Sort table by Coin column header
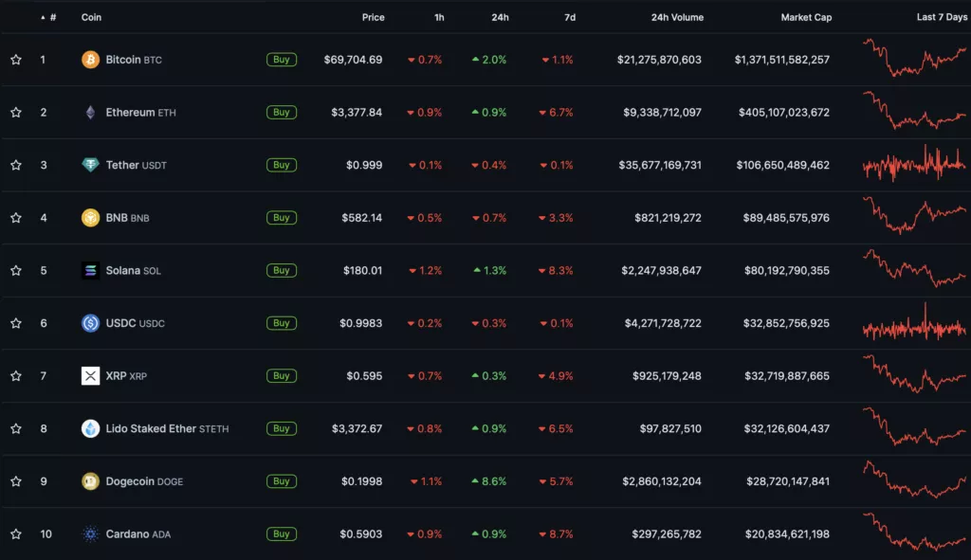971x560 pixels. pos(91,17)
